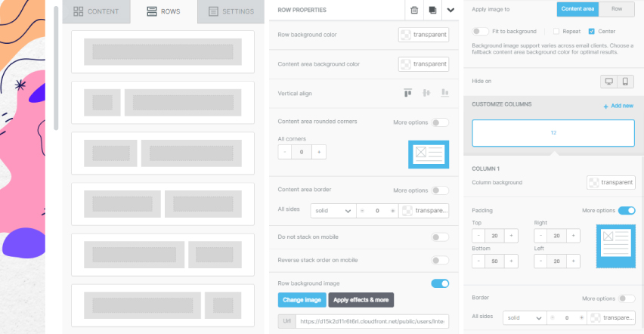Select vertical align middle icon
The height and width of the screenshot is (334, 644).
(426, 93)
